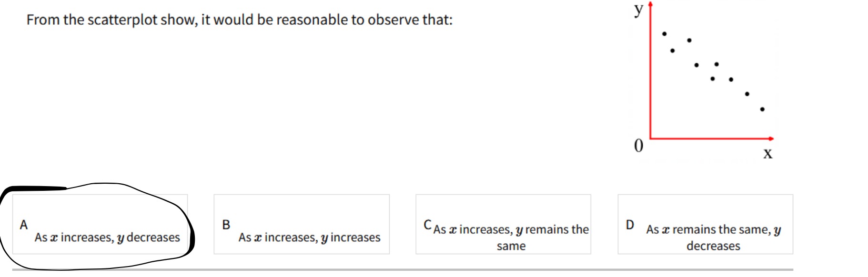The image size is (868, 277).
Task: Click the letter C option label
Action: (x=428, y=224)
